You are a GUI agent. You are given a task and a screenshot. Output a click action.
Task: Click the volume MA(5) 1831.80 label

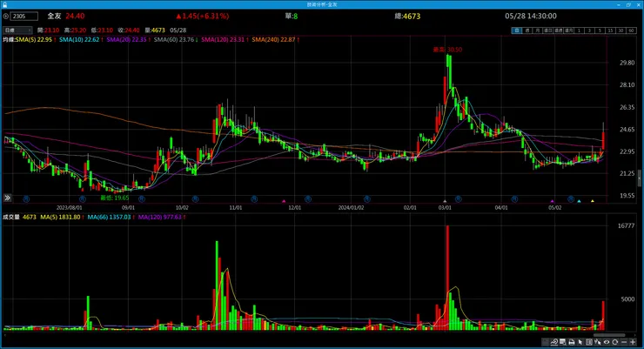pyautogui.click(x=62, y=217)
